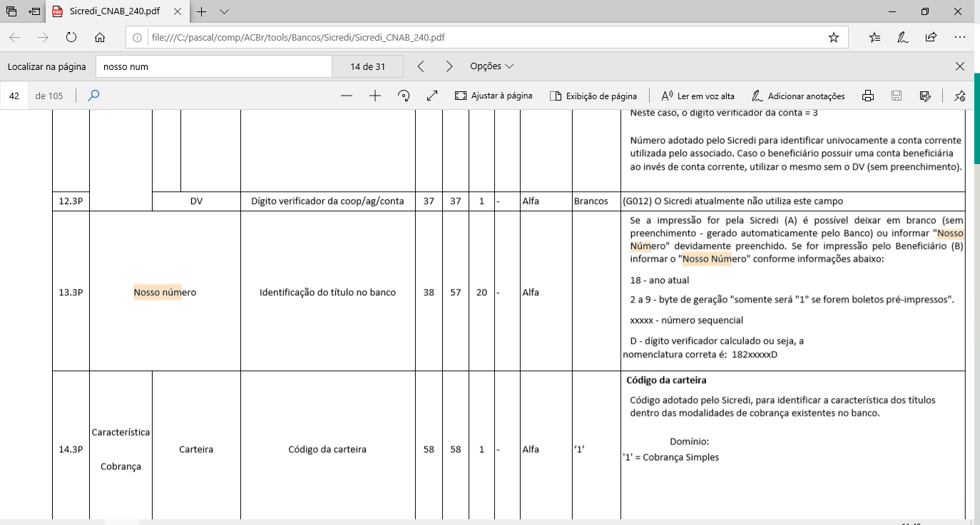Click the browser Forward arrow
Screen dimensions: 980x525
point(43,38)
